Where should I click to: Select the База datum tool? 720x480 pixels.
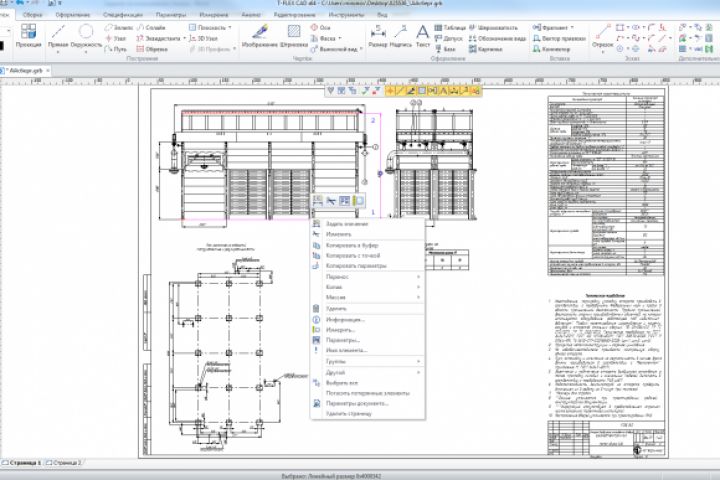pyautogui.click(x=445, y=49)
